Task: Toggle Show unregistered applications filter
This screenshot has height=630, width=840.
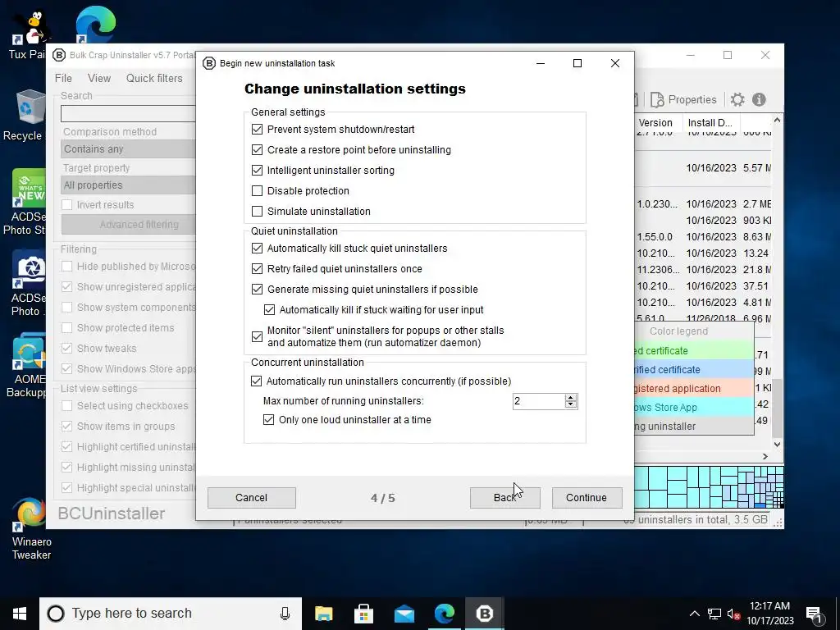Action: [67, 286]
